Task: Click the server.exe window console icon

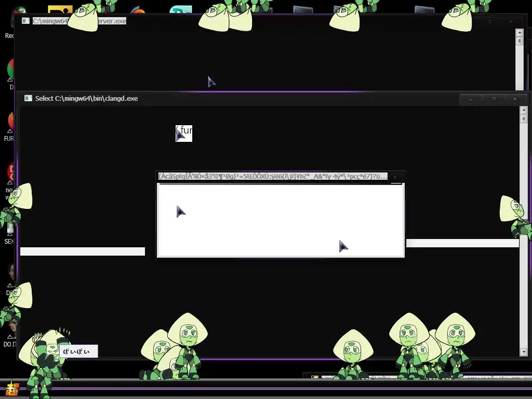Action: click(26, 21)
